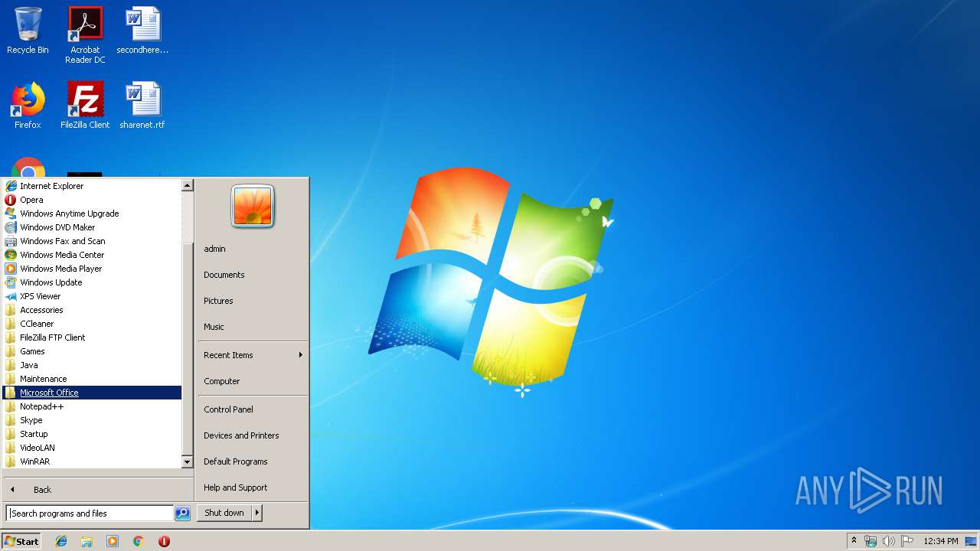Expand the Notepad++ folder

92,406
